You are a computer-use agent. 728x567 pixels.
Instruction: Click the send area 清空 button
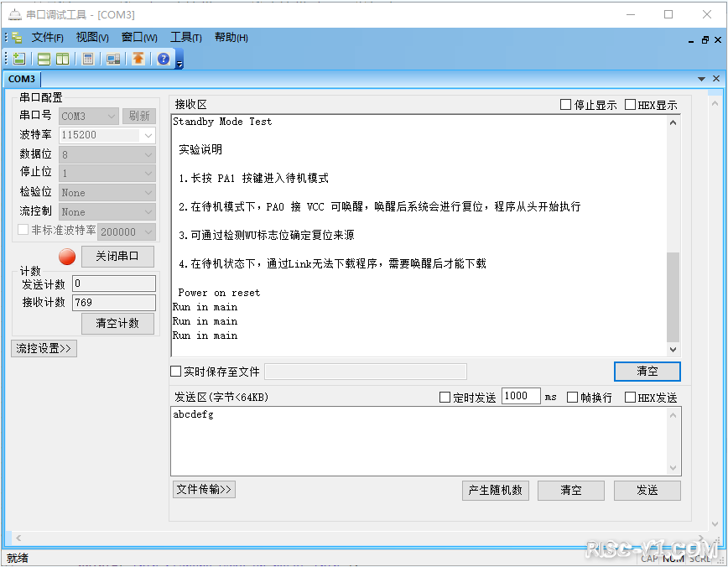tap(571, 491)
